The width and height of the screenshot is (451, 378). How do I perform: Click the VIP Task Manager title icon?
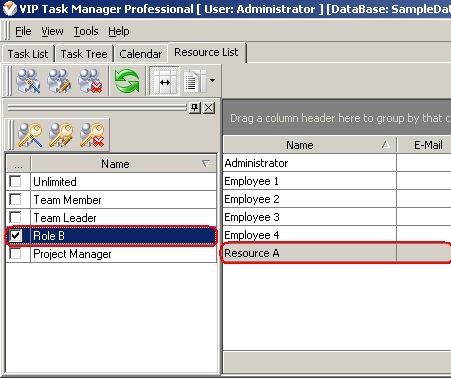9,9
